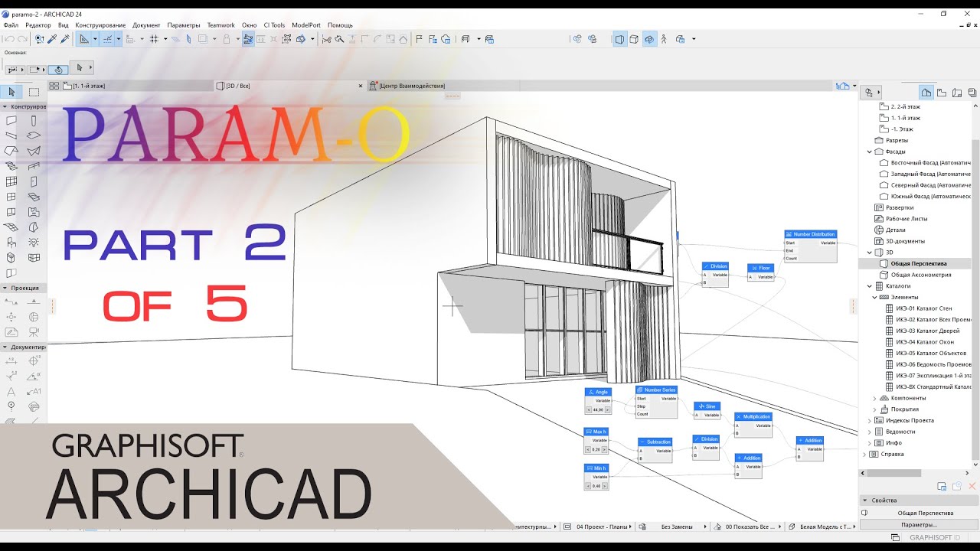Collapse the Каталоги tree node

[x=870, y=285]
